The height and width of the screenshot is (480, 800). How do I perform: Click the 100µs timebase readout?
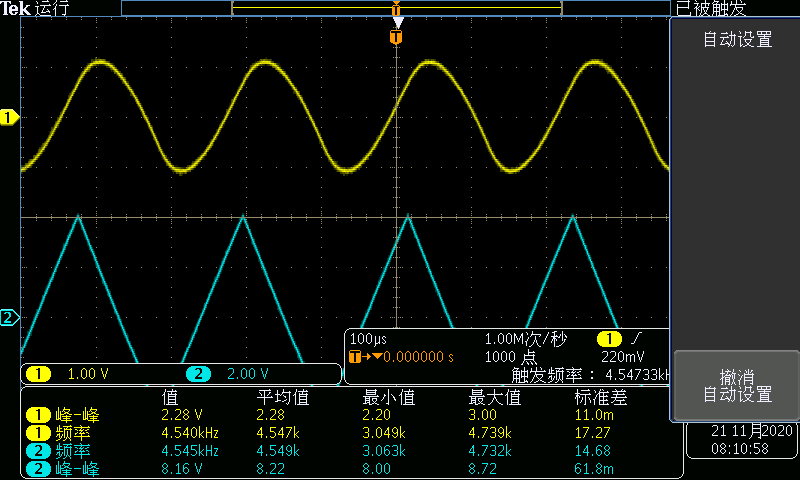[x=368, y=339]
